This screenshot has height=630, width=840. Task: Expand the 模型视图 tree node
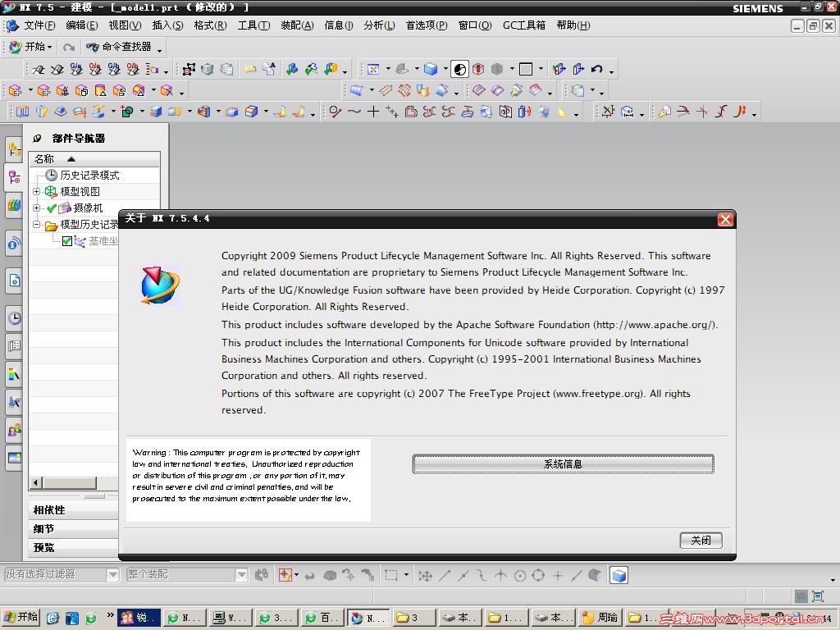[x=36, y=191]
